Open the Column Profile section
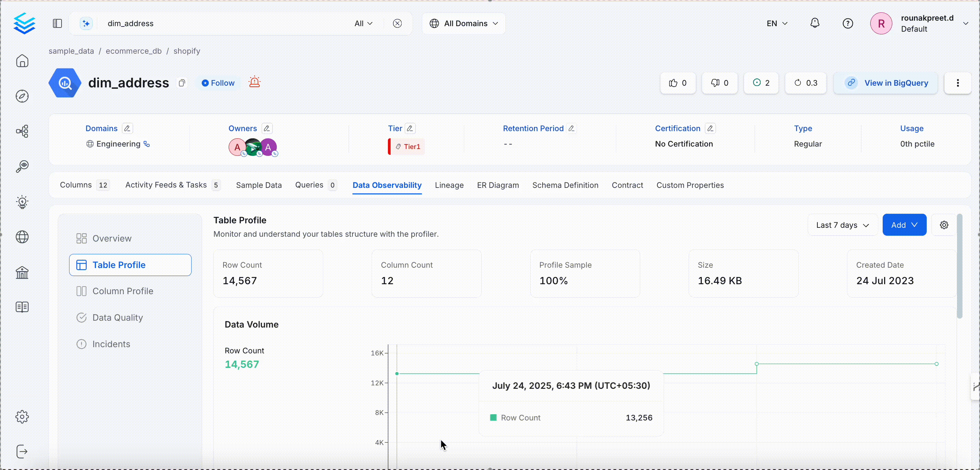 click(122, 291)
